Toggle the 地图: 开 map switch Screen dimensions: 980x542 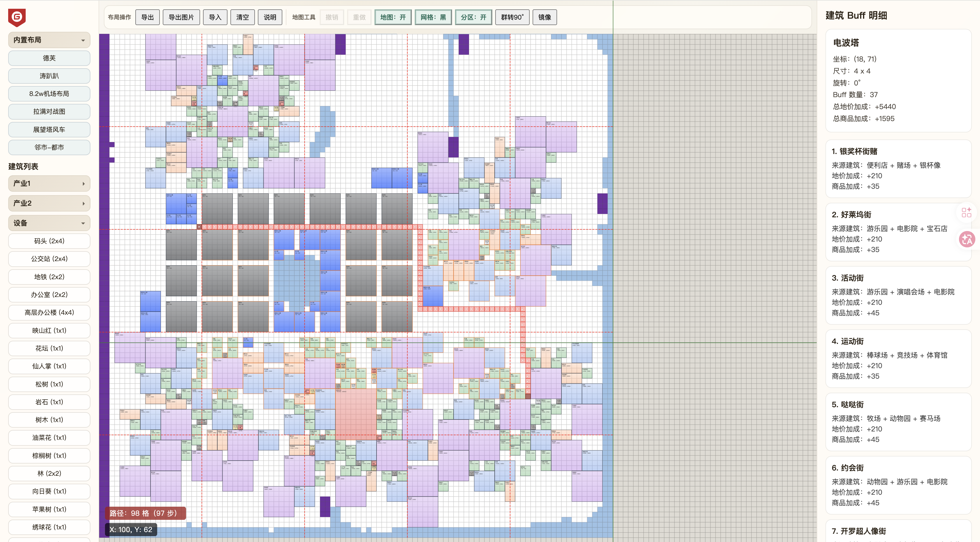393,17
